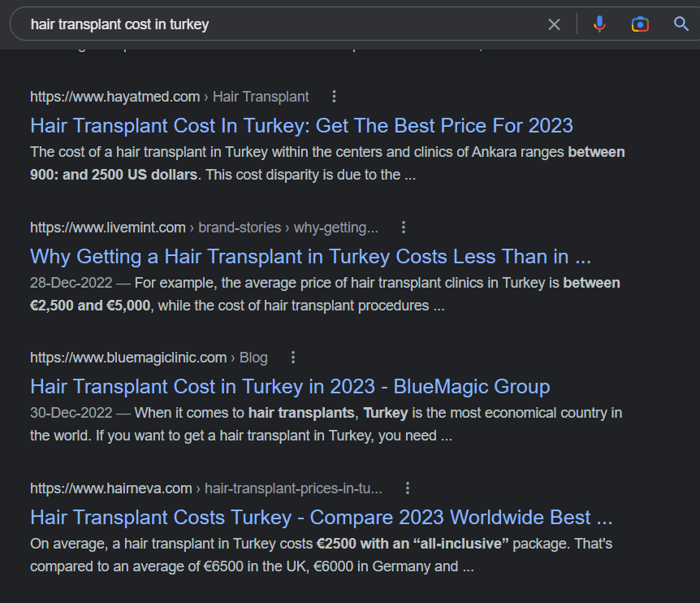Clear the search query with the X icon

(x=554, y=24)
